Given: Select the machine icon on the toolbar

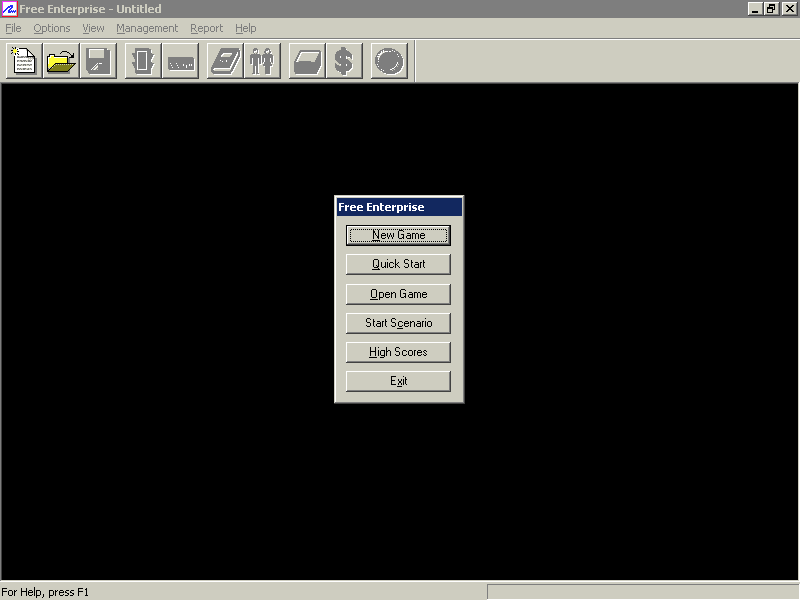Looking at the screenshot, I should pos(141,61).
